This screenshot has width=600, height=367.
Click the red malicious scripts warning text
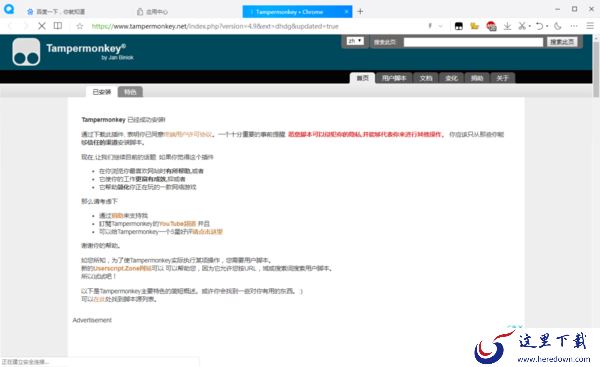(366, 134)
